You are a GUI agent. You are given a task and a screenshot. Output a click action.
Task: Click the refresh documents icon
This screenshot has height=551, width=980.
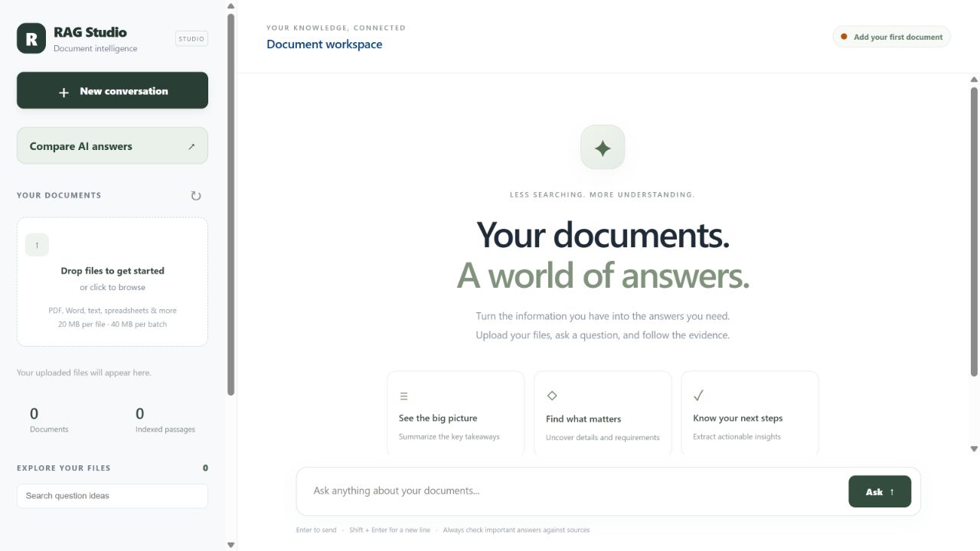pos(196,196)
